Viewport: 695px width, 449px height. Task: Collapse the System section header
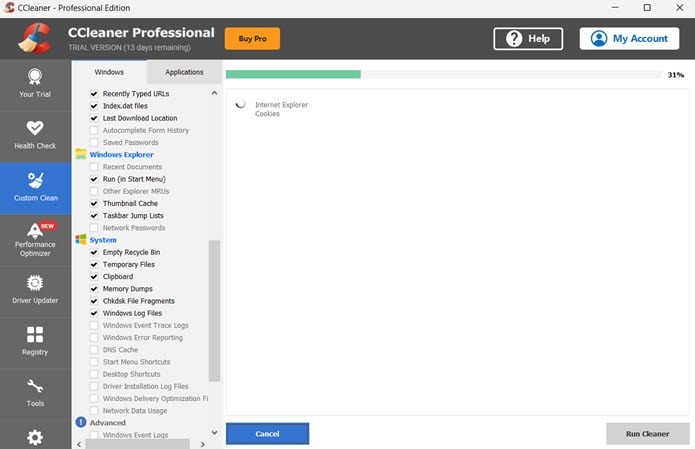point(103,240)
